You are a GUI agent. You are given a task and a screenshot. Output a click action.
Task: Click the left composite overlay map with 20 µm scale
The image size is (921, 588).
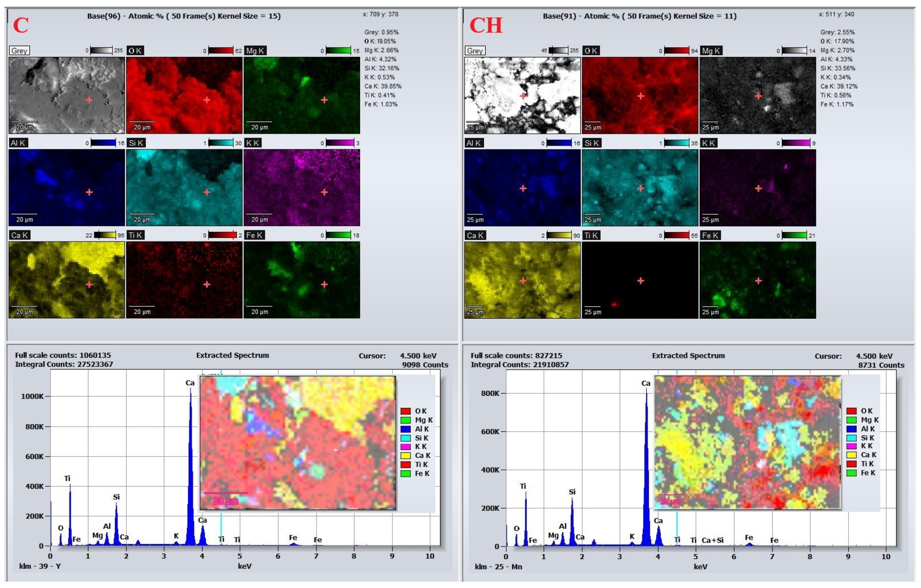[298, 443]
